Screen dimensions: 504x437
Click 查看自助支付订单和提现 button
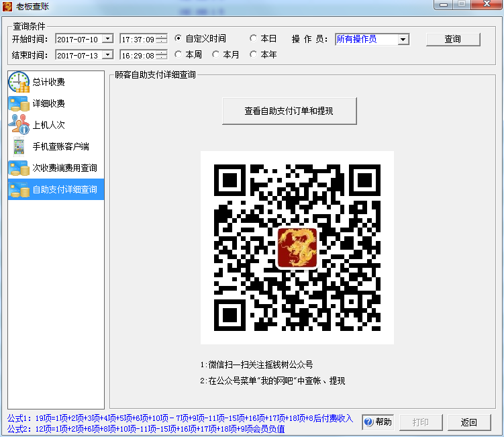289,111
